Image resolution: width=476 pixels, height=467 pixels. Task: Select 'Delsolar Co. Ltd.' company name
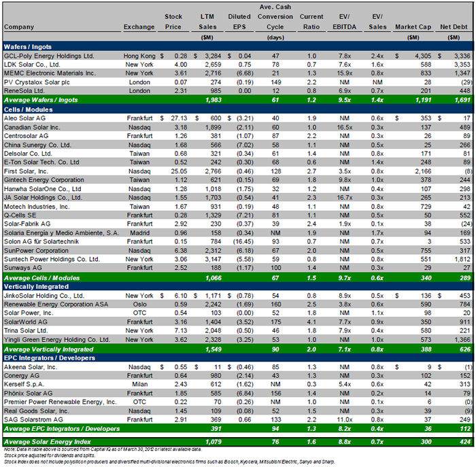pyautogui.click(x=28, y=154)
